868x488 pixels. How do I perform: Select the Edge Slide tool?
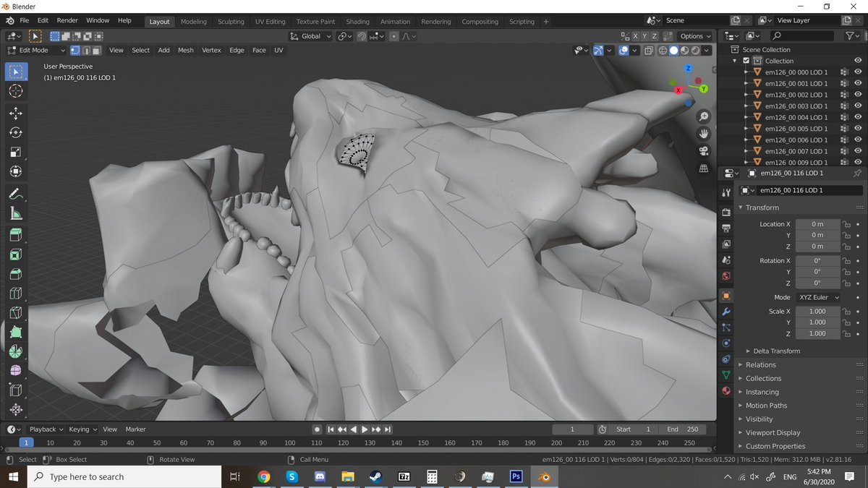[x=16, y=390]
